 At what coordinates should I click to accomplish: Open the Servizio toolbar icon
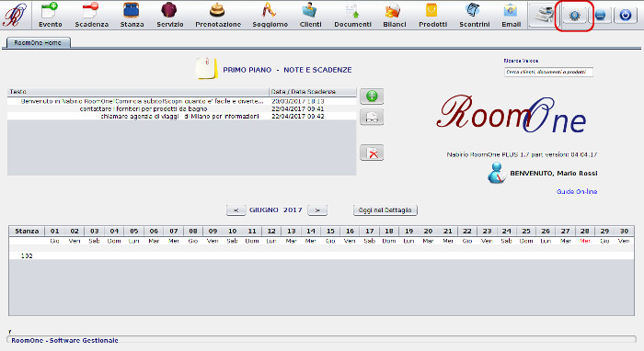point(169,16)
